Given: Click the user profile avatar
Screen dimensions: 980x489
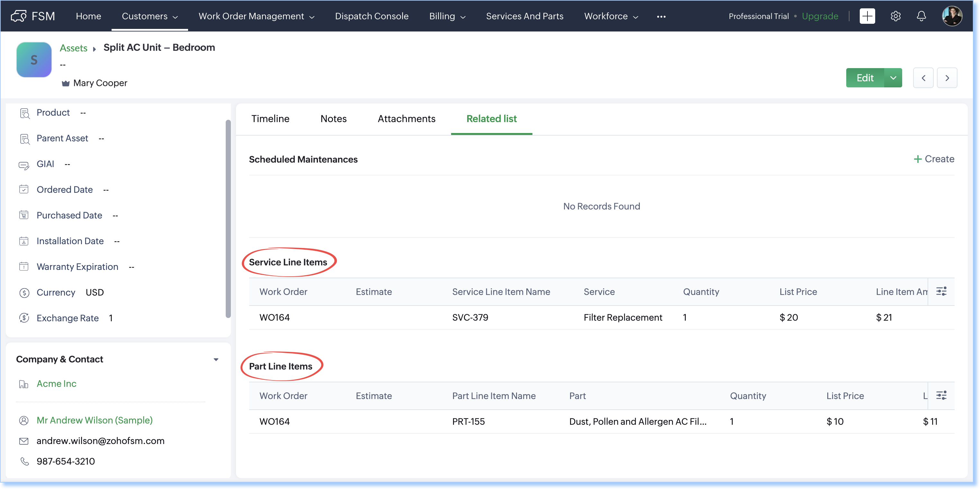Looking at the screenshot, I should point(952,16).
